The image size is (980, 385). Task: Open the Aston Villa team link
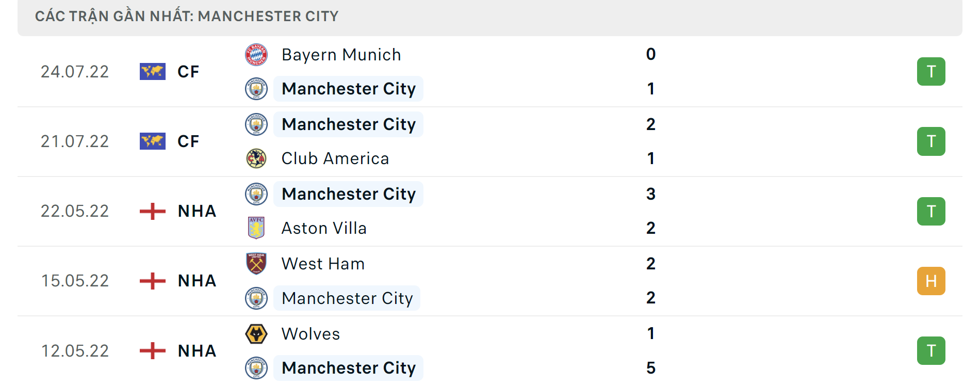324,228
